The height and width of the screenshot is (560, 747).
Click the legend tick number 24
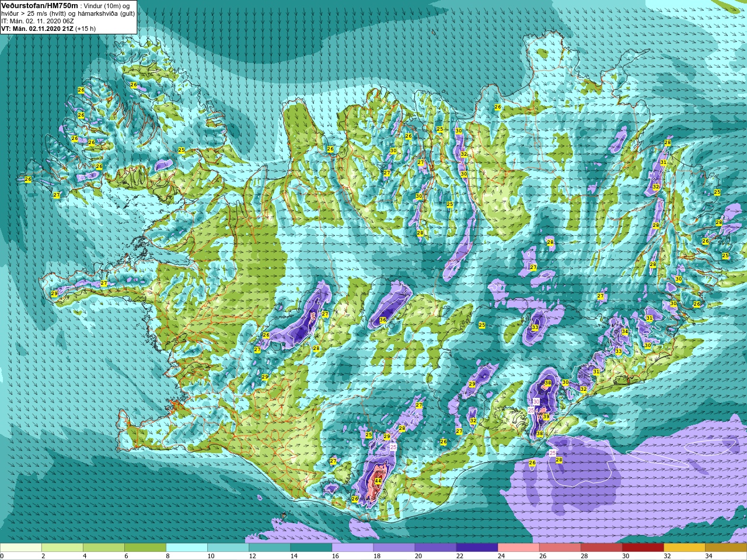click(x=501, y=556)
